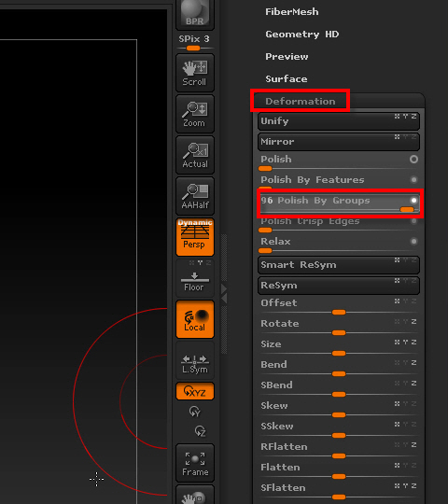The height and width of the screenshot is (504, 448).
Task: Click the L.Sym local symmetry icon
Action: [195, 361]
